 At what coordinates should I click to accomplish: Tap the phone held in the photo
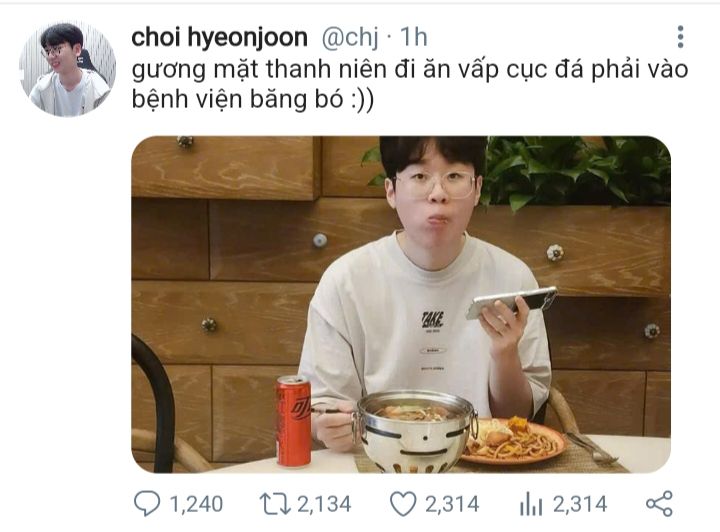512,302
